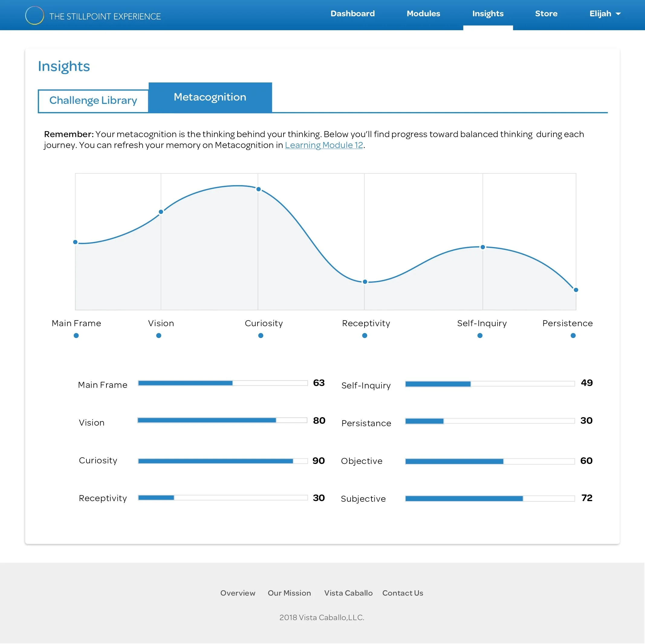The image size is (645, 644).
Task: Click the Self-Inquiry data point on curve
Action: [x=482, y=247]
